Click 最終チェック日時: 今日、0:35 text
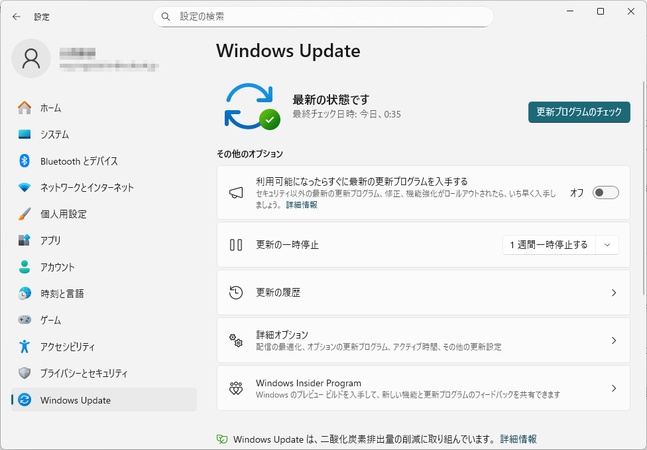The width and height of the screenshot is (647, 450). pos(347,114)
